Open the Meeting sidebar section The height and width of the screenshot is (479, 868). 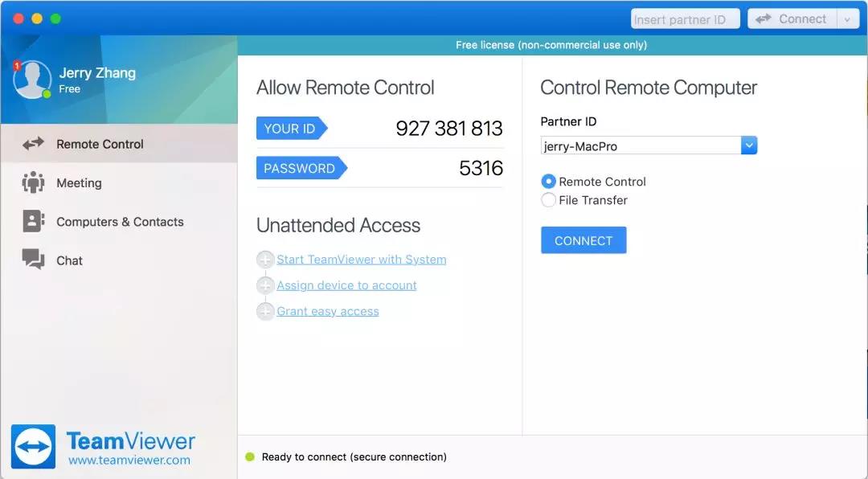tap(119, 182)
